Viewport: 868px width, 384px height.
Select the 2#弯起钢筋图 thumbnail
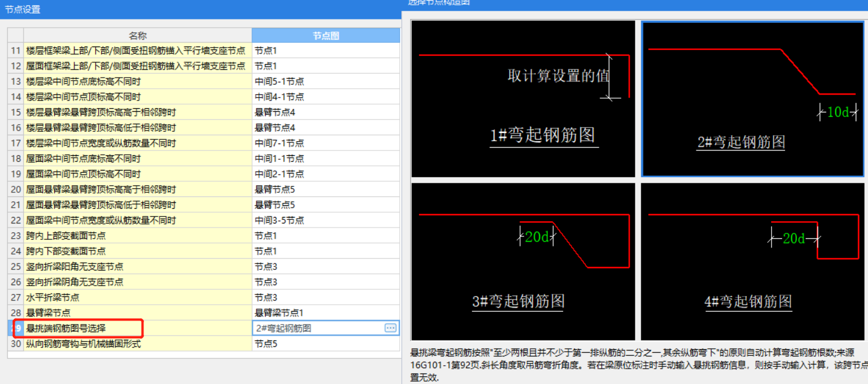pos(752,99)
